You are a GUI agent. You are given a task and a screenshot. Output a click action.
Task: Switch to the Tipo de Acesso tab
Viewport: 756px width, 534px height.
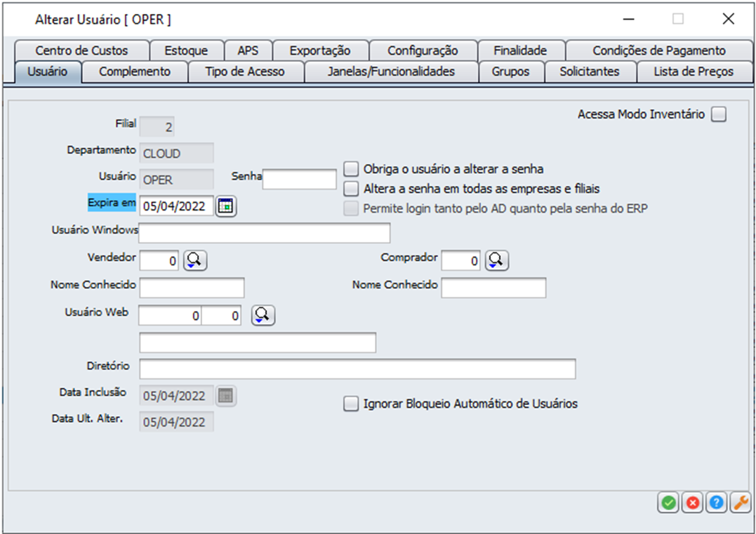245,72
